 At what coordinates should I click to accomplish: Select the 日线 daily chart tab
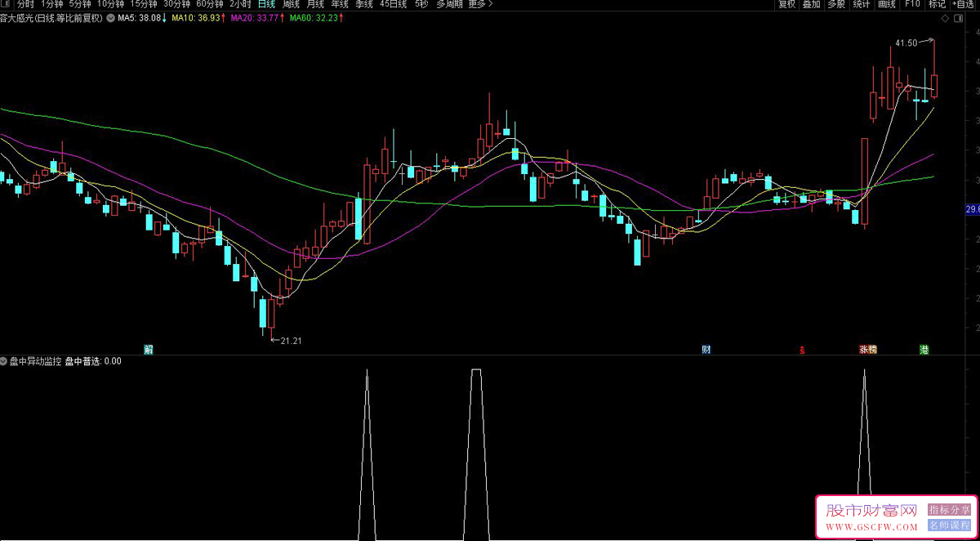(267, 4)
